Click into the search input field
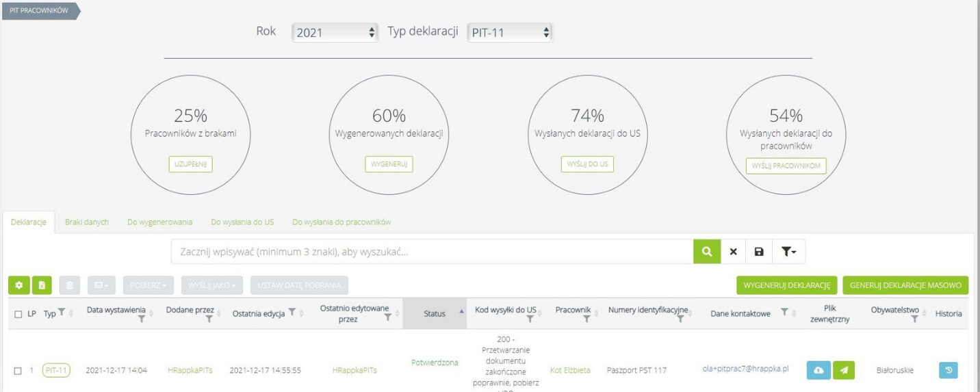Image resolution: width=980 pixels, height=392 pixels. (432, 252)
